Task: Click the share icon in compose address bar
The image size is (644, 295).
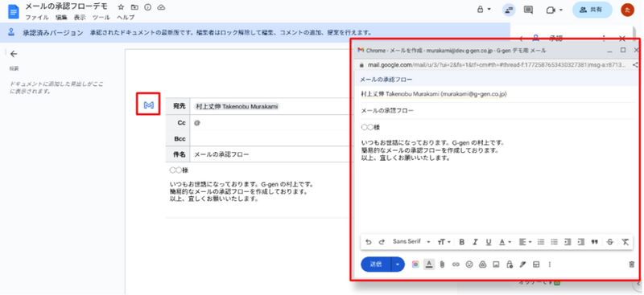Action: pos(635,65)
